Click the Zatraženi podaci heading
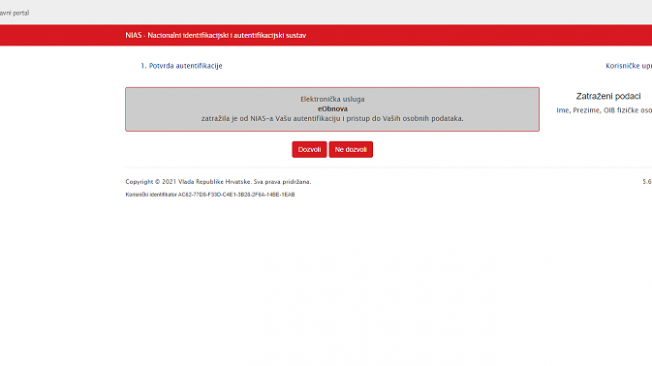Image resolution: width=652 pixels, height=366 pixels. point(608,96)
